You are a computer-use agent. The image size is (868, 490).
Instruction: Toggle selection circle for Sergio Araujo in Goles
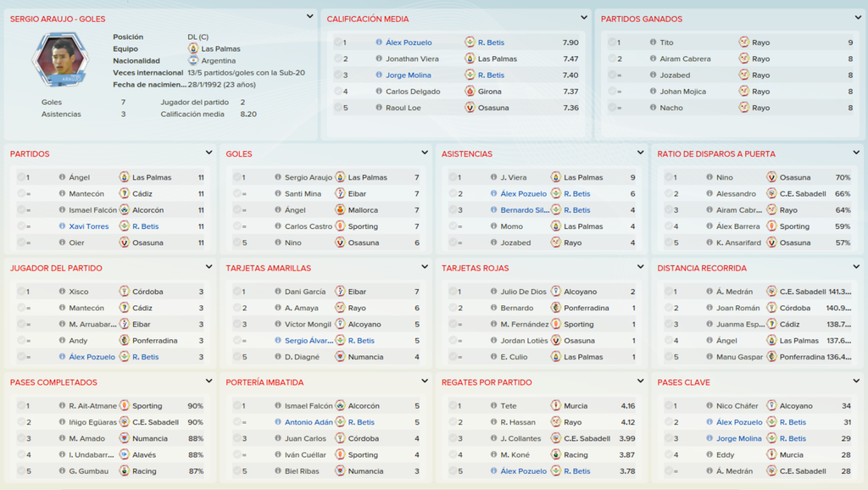(237, 177)
